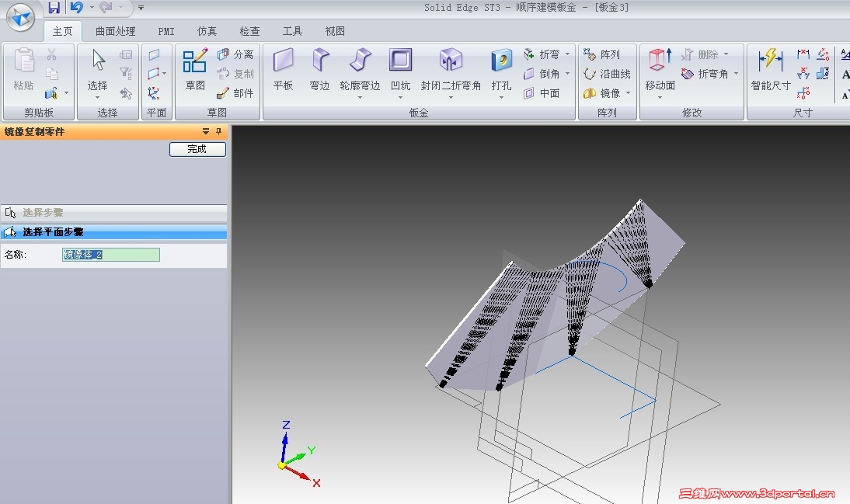Viewport: 850px width, 504px height.
Task: Expand the Select (选择) dropdown arrow
Action: [98, 98]
